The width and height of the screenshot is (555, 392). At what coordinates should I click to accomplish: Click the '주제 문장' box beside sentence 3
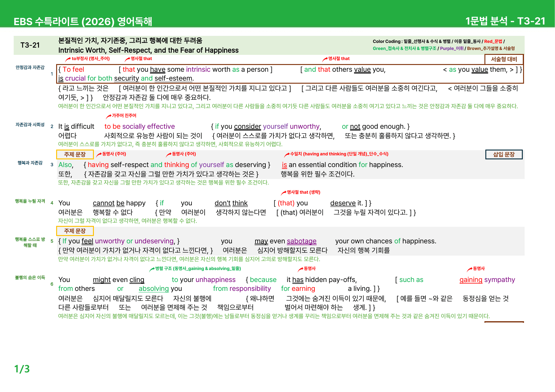tap(75, 154)
